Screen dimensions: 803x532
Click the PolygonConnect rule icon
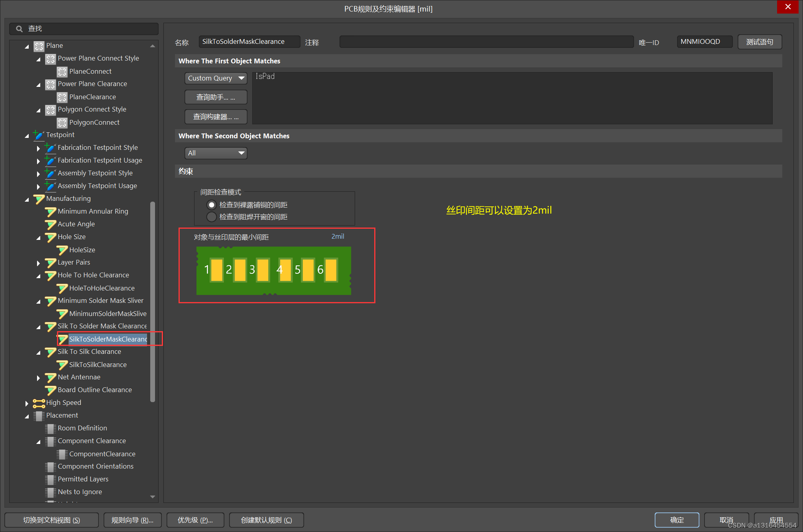point(62,123)
